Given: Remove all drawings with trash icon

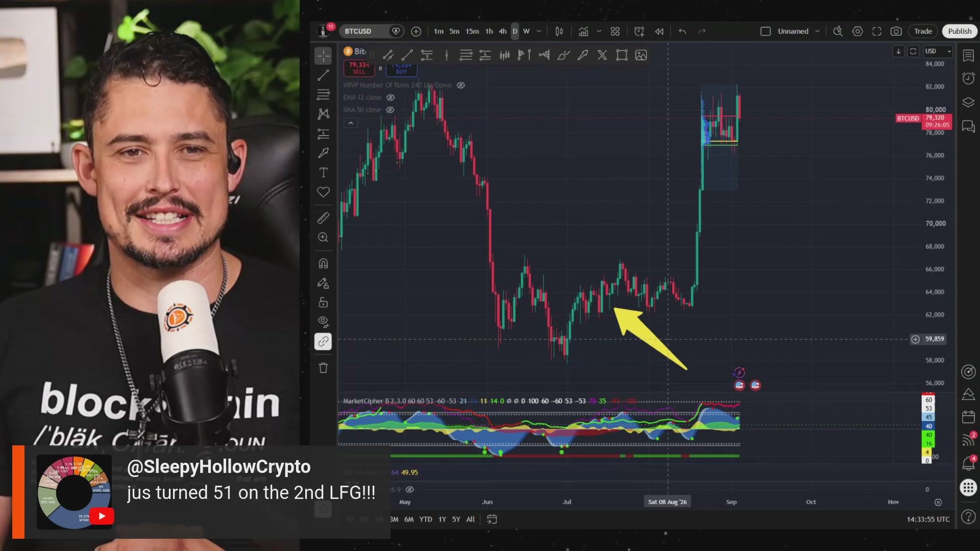Looking at the screenshot, I should click(x=323, y=368).
